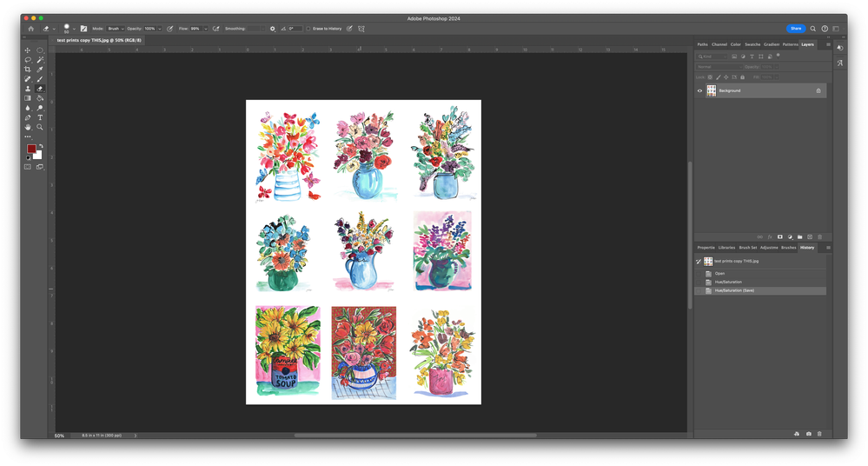Image resolution: width=868 pixels, height=466 pixels.
Task: Click the Search magnifier icon near Share
Action: tap(813, 29)
